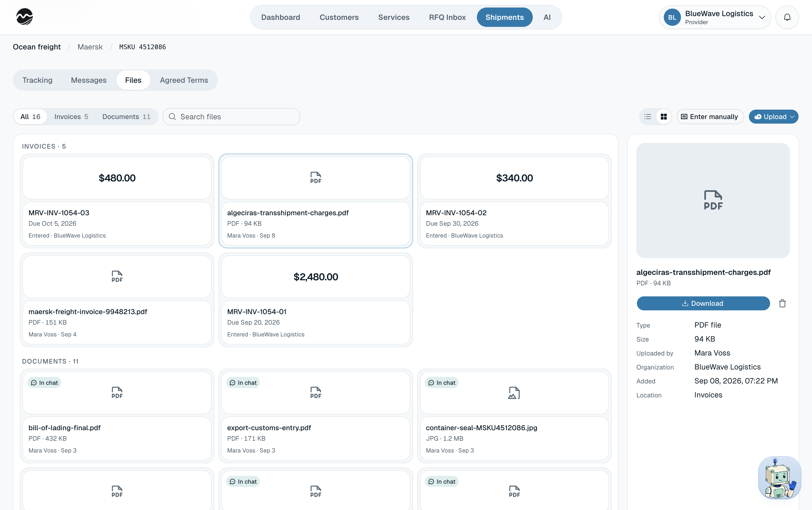Viewport: 812px width, 510px height.
Task: Click PDF icon on algeciras-transshipment-charges card
Action: (x=316, y=178)
